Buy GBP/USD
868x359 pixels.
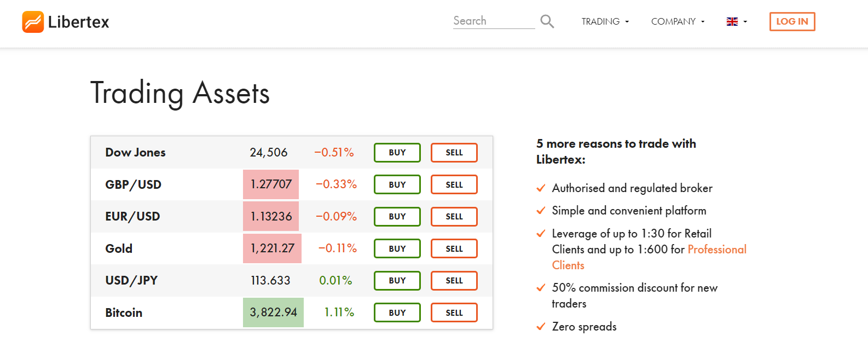pyautogui.click(x=397, y=184)
